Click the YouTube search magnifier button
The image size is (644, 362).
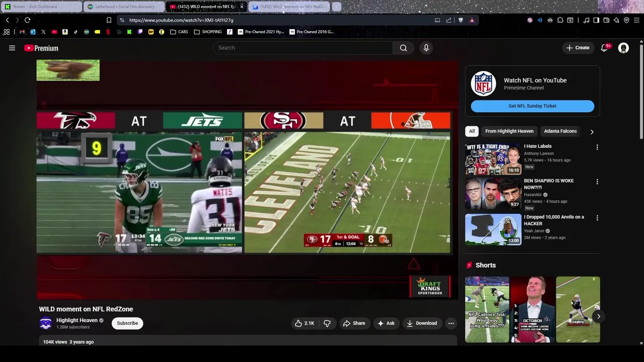tap(404, 48)
